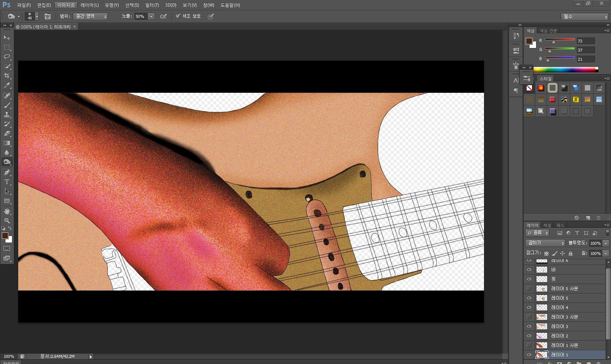Select the Zoom tool
The width and height of the screenshot is (611, 364).
(7, 221)
